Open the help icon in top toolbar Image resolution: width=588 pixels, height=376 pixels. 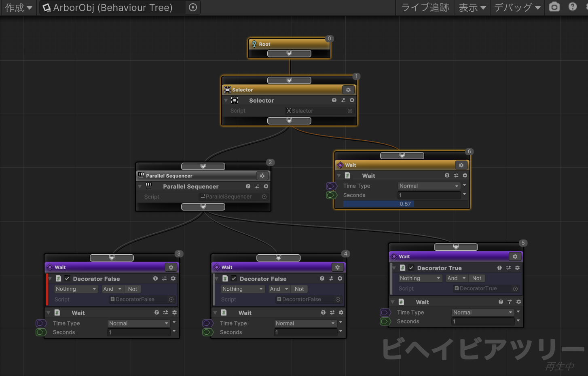tap(572, 7)
